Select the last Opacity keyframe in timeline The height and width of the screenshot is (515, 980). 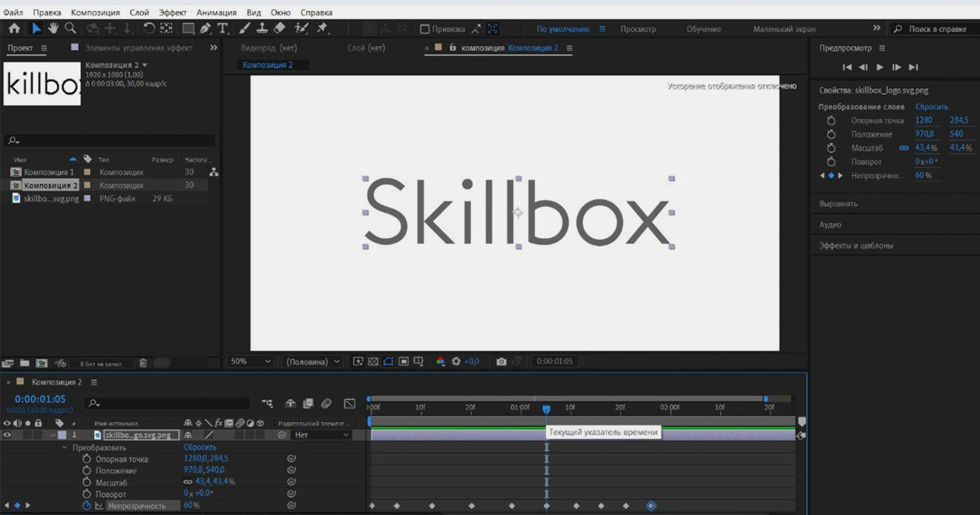(x=651, y=506)
